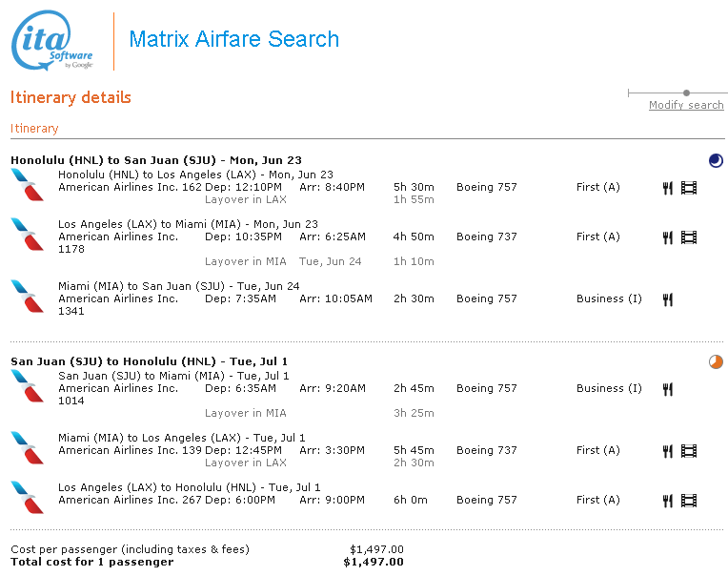Click the total cost for 1 passenger amount

pos(374,562)
